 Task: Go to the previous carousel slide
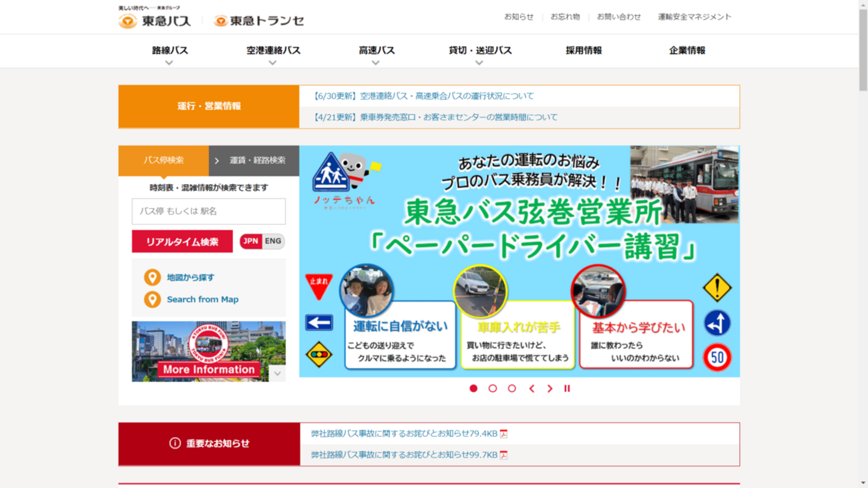click(x=531, y=389)
